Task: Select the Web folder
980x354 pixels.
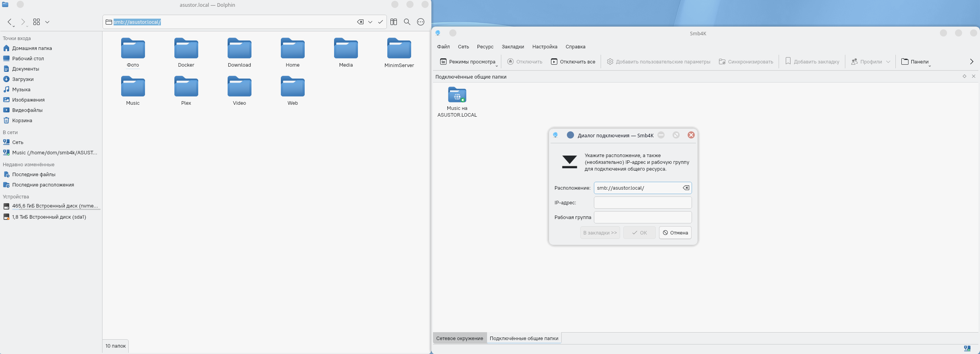Action: pos(293,91)
